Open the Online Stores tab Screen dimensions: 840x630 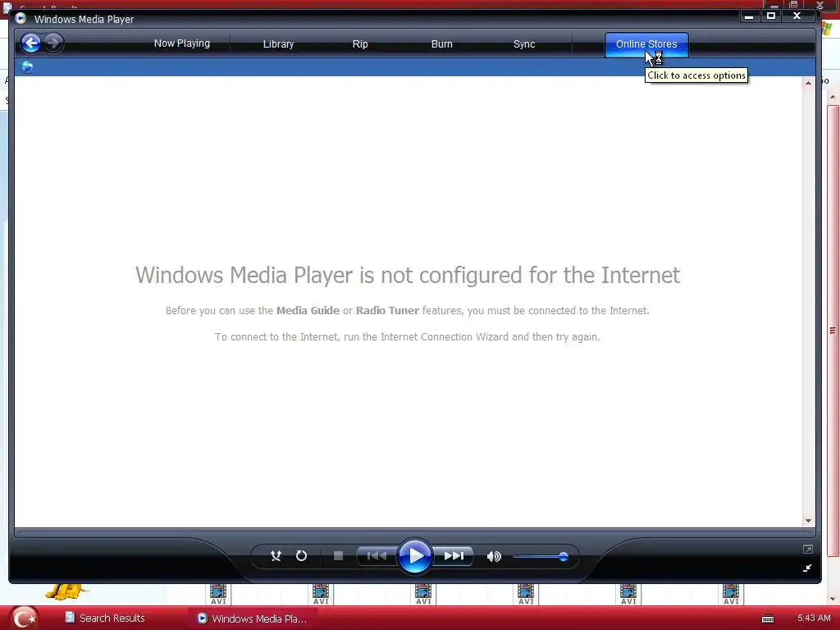(646, 44)
